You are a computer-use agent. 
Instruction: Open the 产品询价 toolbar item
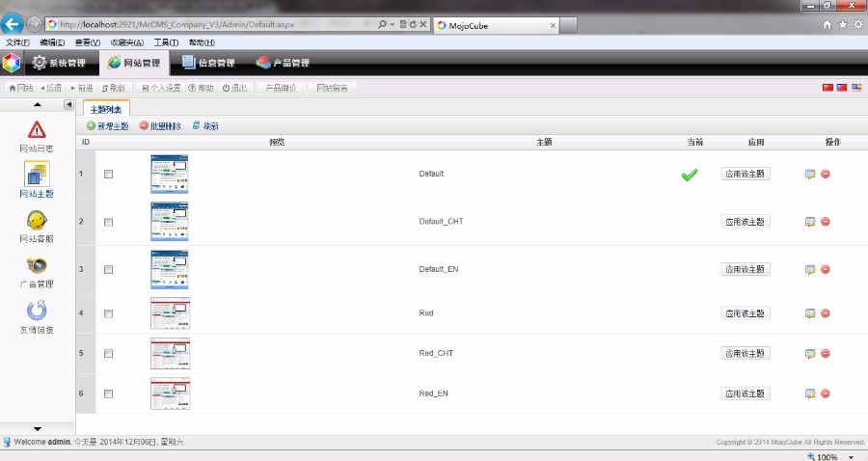pyautogui.click(x=281, y=88)
